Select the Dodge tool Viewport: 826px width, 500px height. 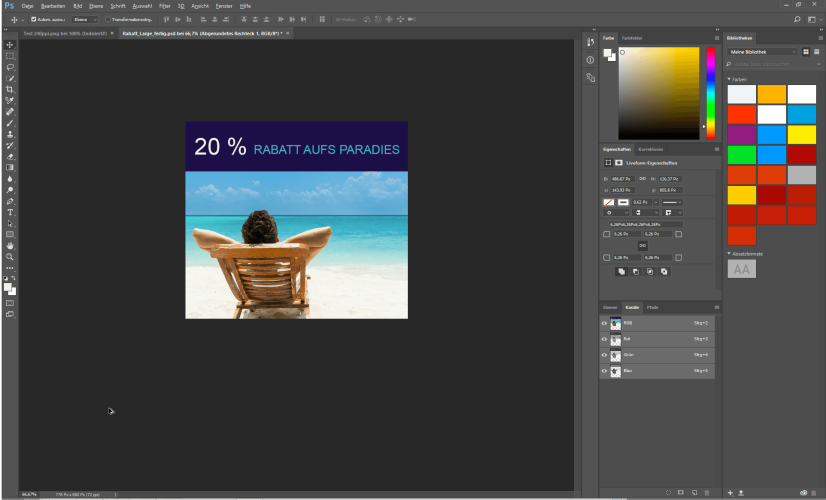[x=10, y=190]
